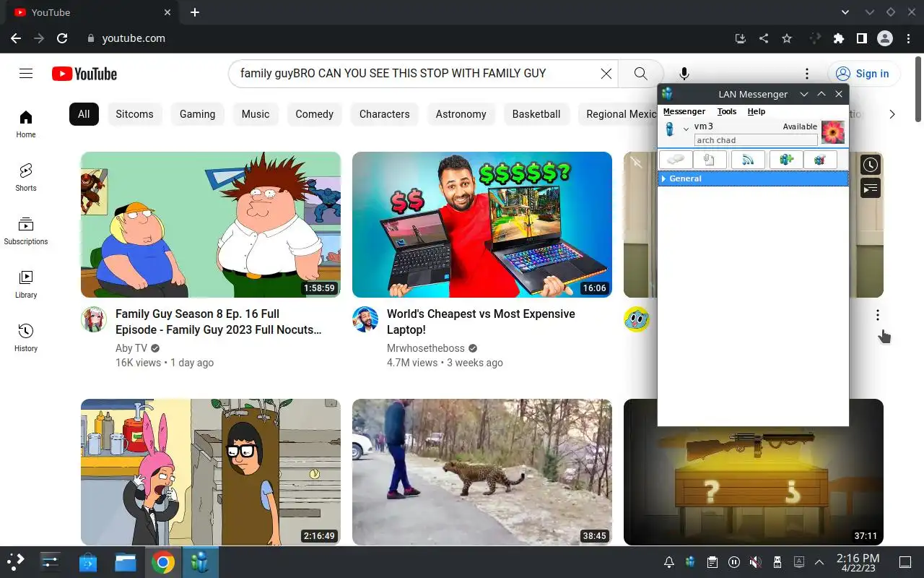Toggle the muted audio volume tray icon
The height and width of the screenshot is (578, 924).
point(755,562)
